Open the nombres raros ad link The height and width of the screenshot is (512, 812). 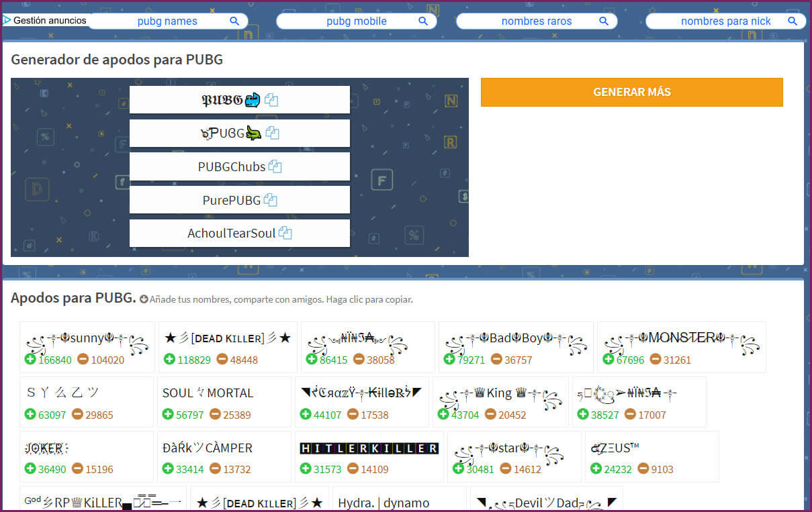coord(536,21)
